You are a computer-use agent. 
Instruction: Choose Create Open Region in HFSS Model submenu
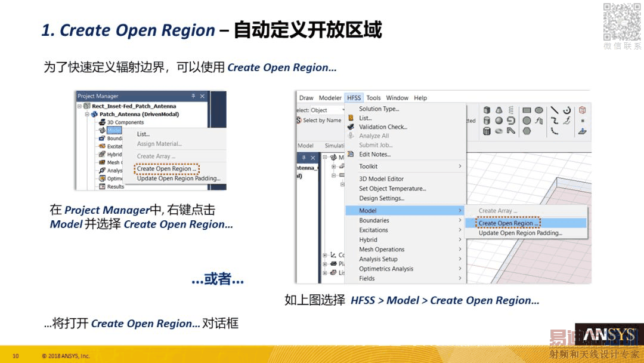coord(526,223)
